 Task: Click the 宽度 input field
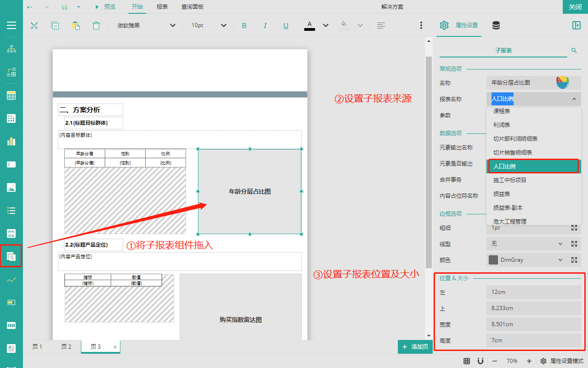[x=533, y=324]
